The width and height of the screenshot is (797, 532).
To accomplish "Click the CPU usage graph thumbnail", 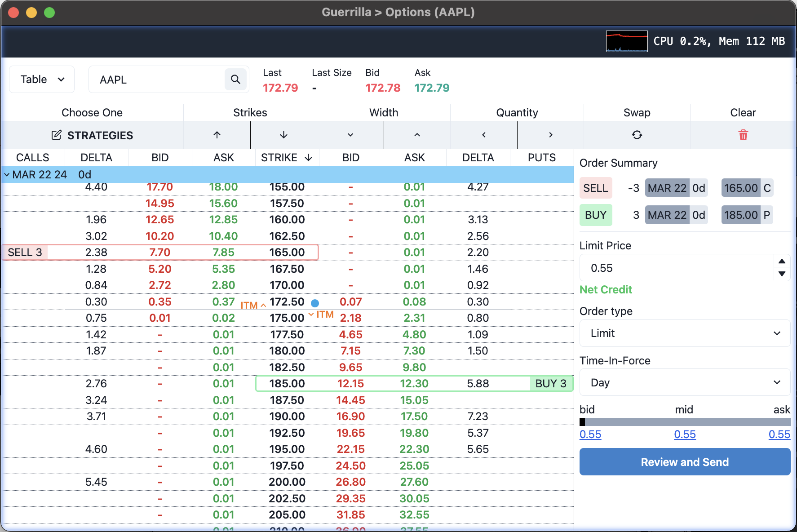I will [x=627, y=41].
